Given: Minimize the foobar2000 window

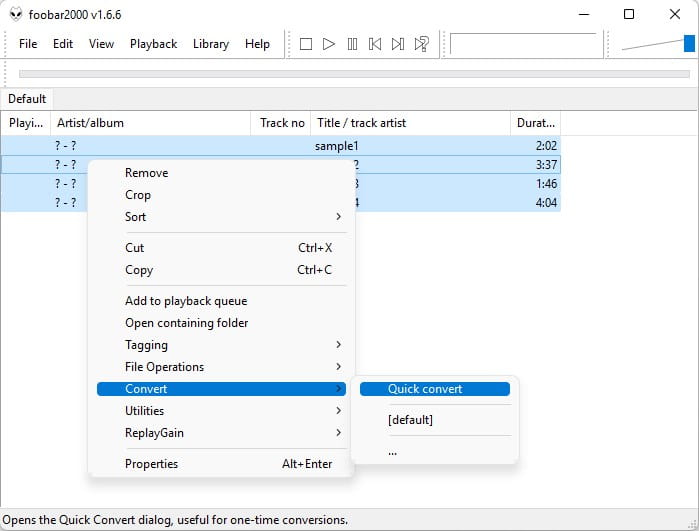Looking at the screenshot, I should (584, 14).
